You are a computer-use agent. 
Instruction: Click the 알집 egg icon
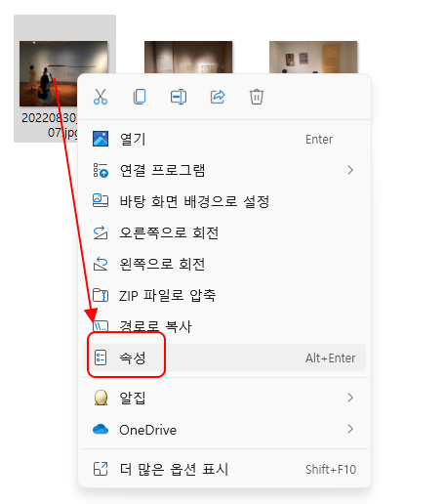pos(101,398)
